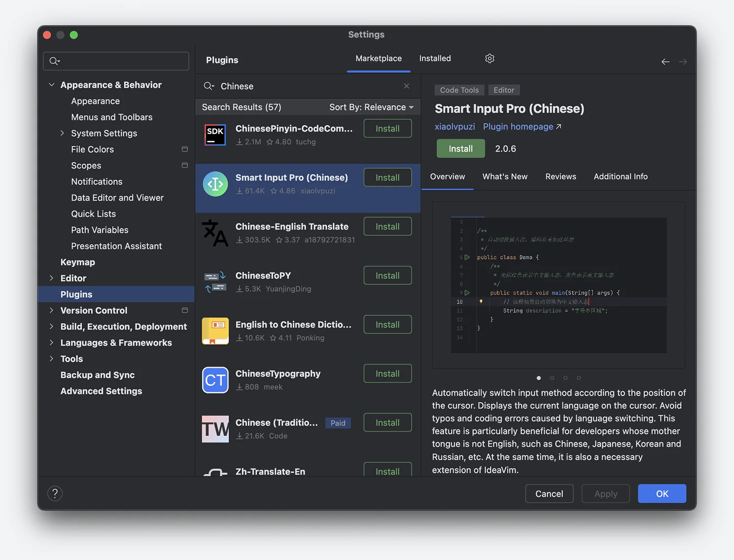Select the fourth screenshot carousel dot
This screenshot has width=734, height=560.
click(x=578, y=378)
